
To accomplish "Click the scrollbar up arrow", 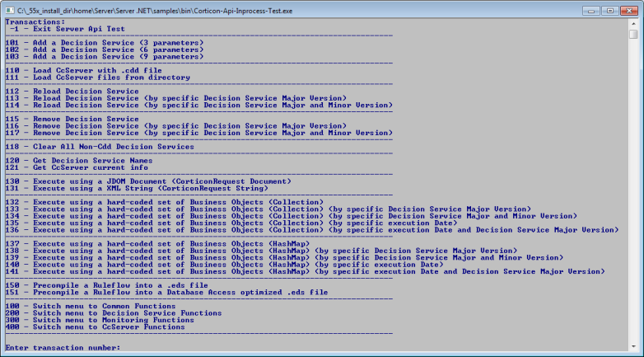I will click(x=633, y=23).
